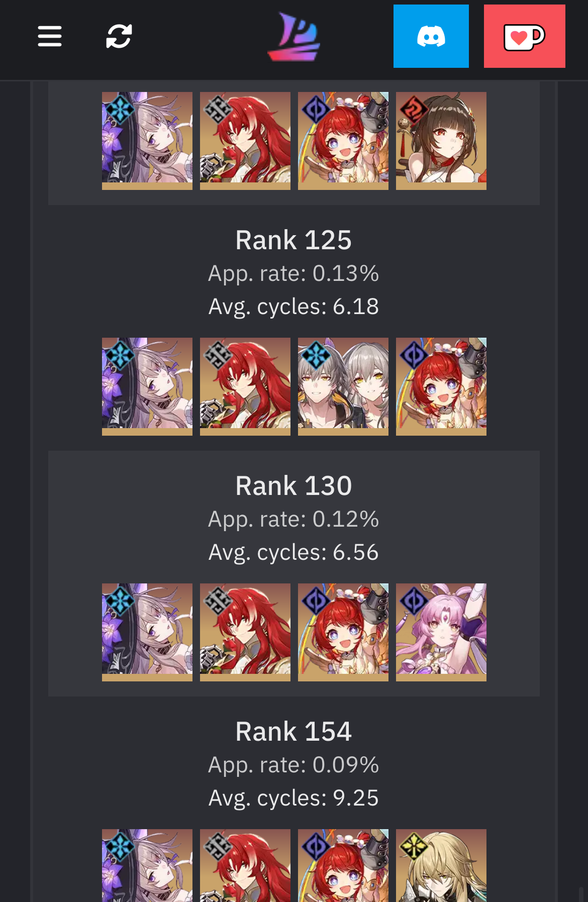Click the Rank 125 heading
The image size is (588, 902).
(294, 240)
